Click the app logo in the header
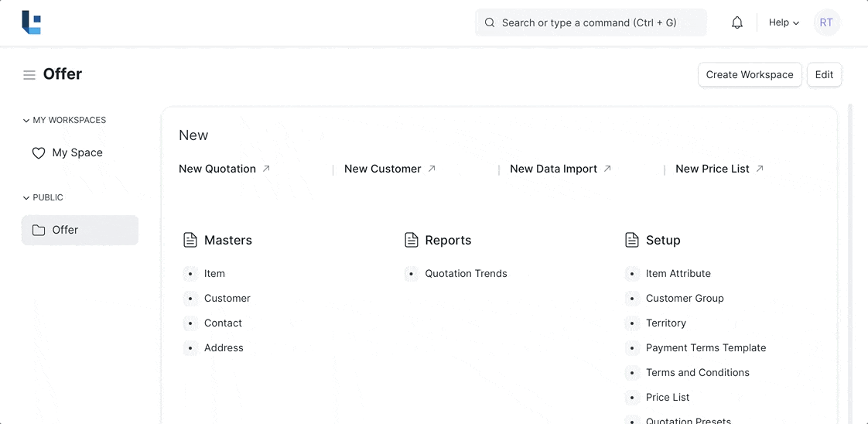868x424 pixels. pyautogui.click(x=31, y=22)
